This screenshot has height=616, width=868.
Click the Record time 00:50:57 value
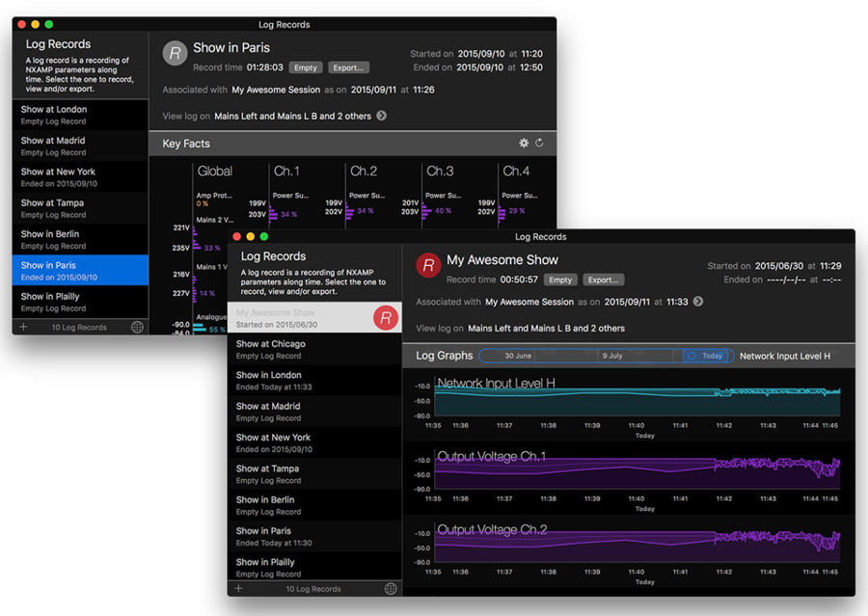(519, 280)
